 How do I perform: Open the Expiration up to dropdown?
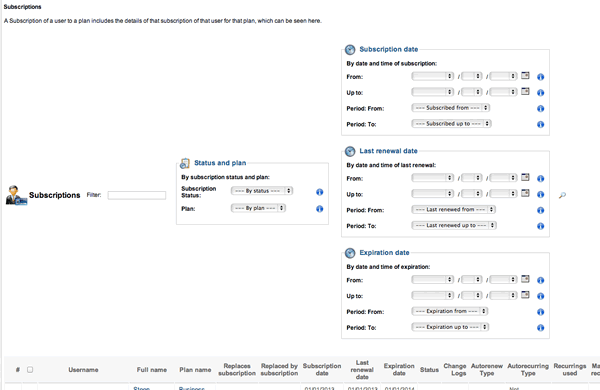[450, 327]
